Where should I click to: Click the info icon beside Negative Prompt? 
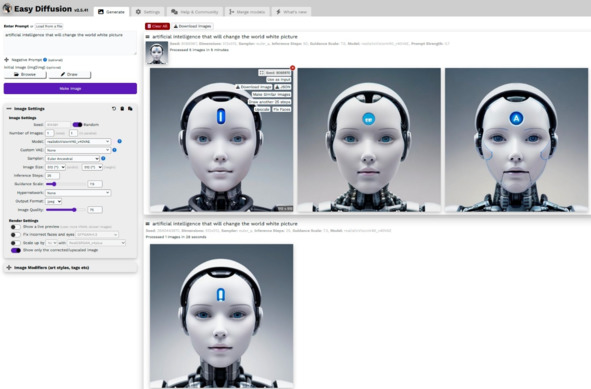[x=45, y=60]
